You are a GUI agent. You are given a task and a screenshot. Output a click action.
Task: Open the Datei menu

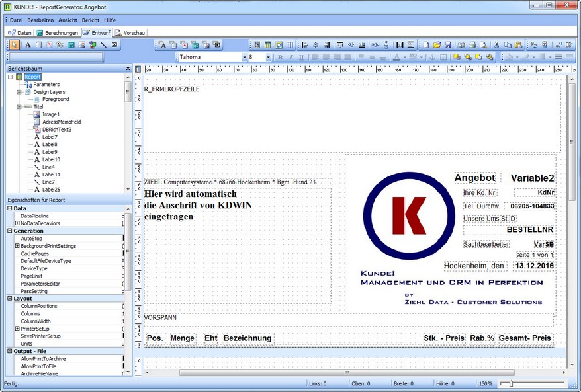pos(17,20)
